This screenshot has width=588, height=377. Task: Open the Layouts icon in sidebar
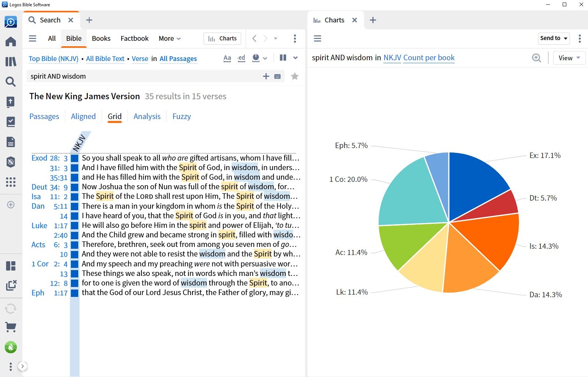(x=11, y=266)
